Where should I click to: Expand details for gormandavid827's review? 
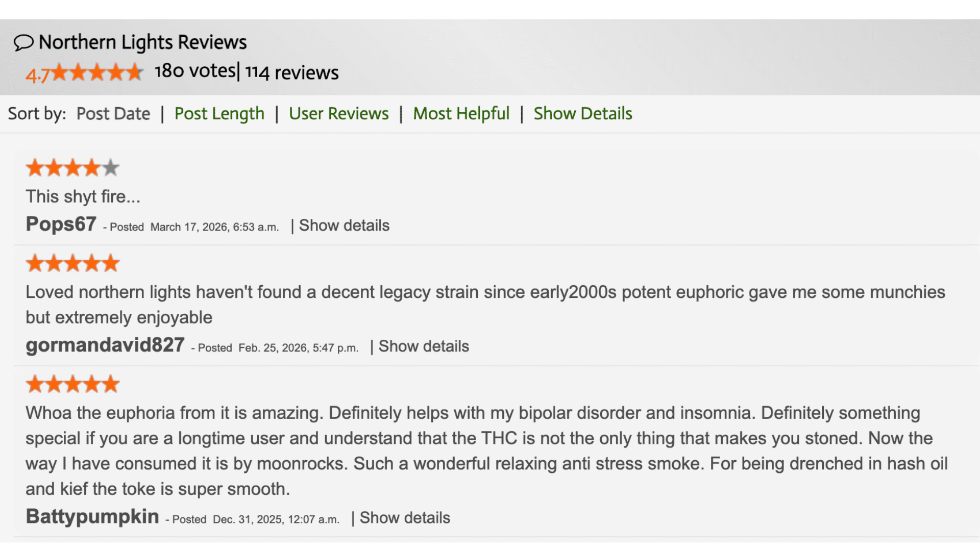[423, 346]
